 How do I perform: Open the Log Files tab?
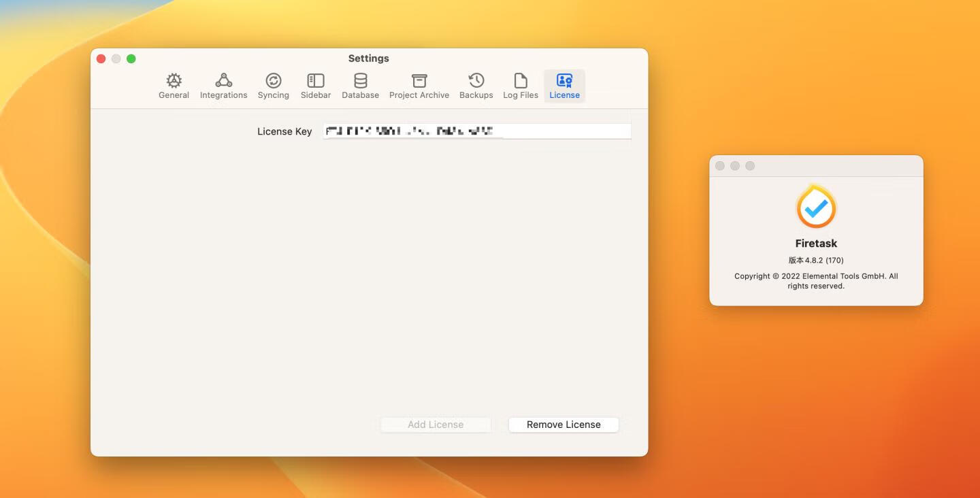pos(521,86)
